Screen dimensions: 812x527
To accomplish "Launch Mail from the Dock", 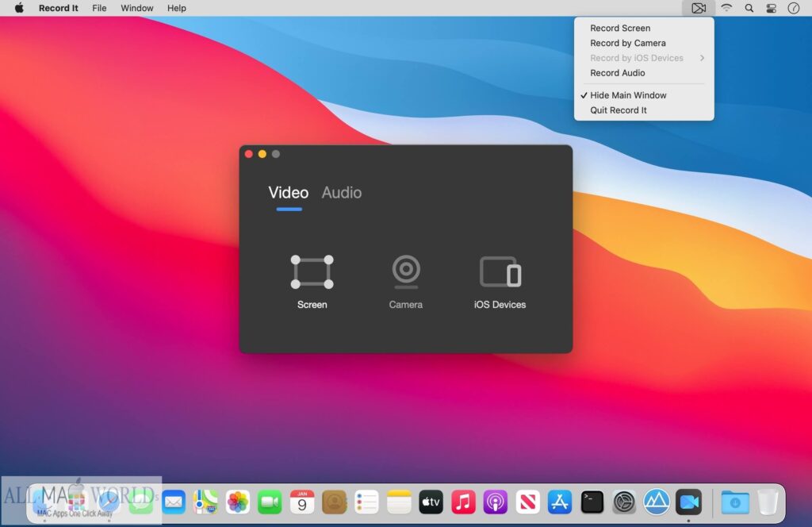I will [x=174, y=502].
